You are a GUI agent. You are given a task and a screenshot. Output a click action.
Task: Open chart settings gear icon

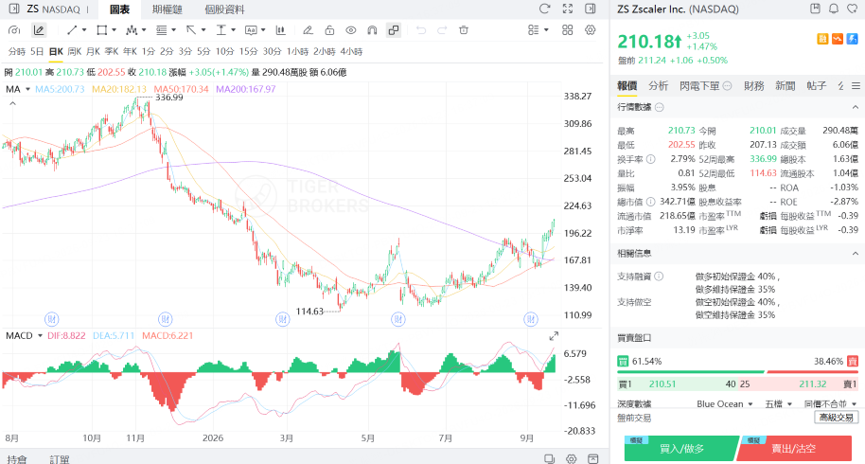click(590, 30)
